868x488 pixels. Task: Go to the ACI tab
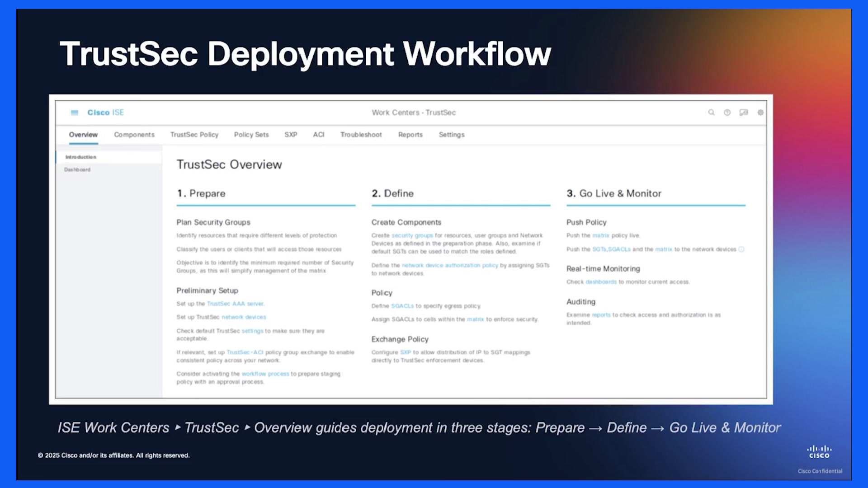tap(319, 135)
